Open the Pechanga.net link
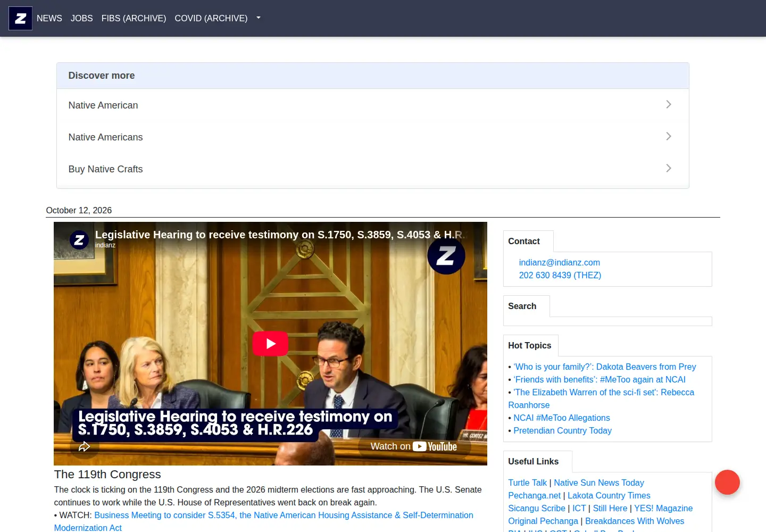 [534, 495]
